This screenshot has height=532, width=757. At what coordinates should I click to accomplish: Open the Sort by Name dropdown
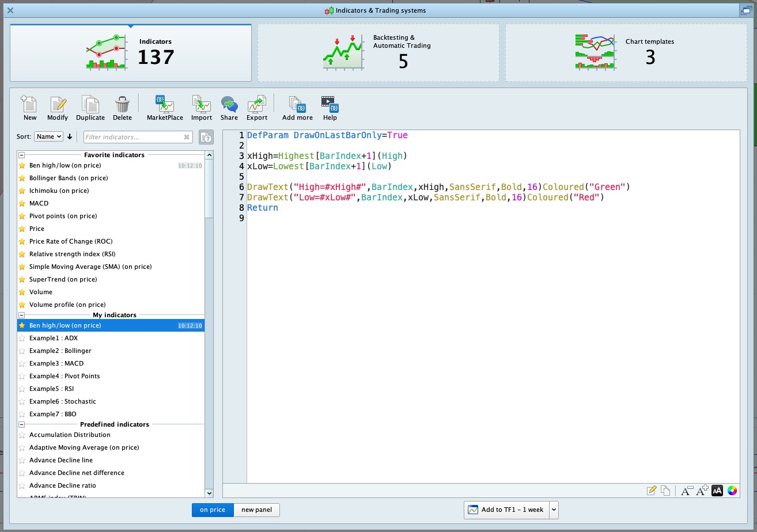(48, 136)
